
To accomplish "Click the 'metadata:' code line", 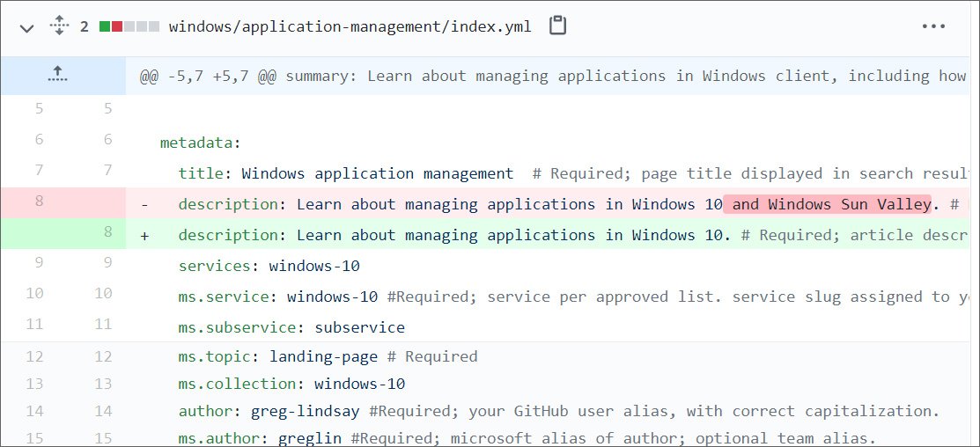I will 200,143.
